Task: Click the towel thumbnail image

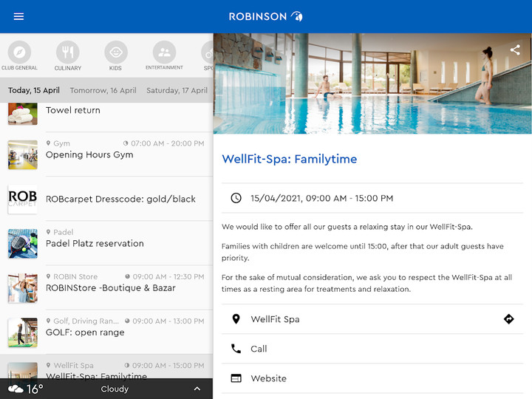Action: coord(23,114)
